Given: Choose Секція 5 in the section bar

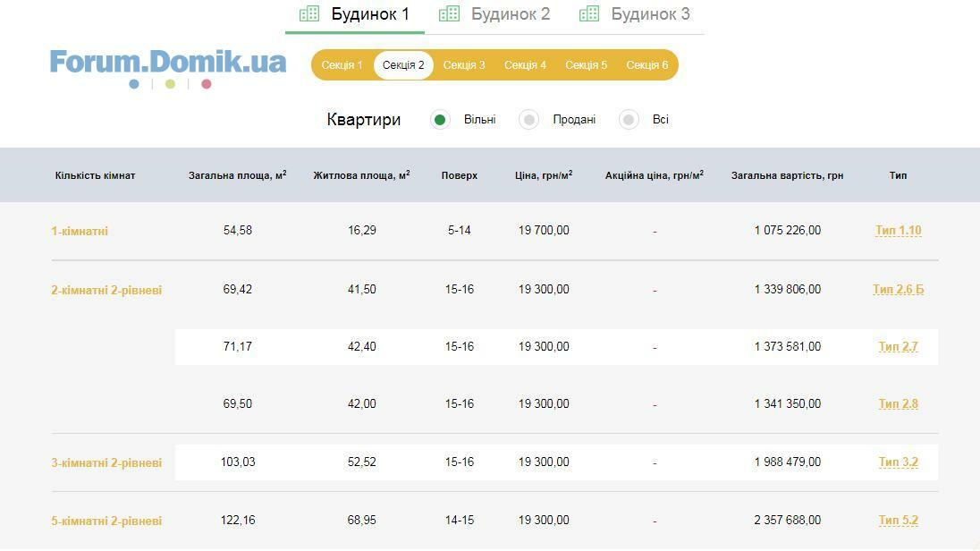Looking at the screenshot, I should coord(586,65).
